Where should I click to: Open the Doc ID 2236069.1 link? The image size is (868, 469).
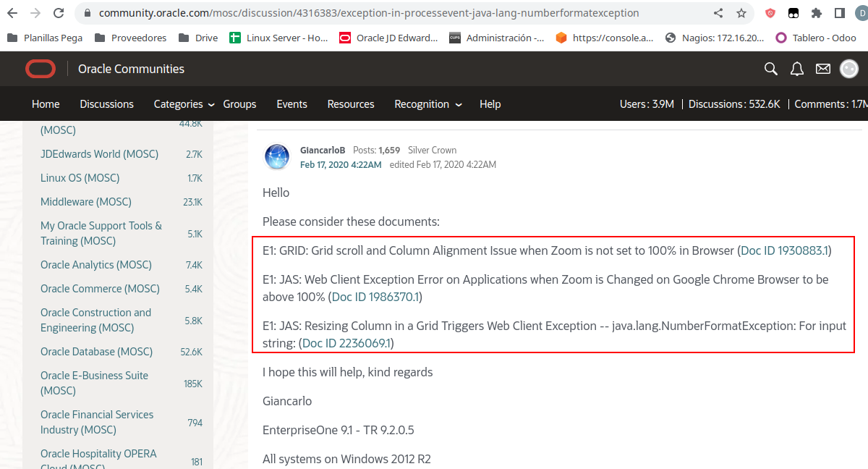coord(346,343)
